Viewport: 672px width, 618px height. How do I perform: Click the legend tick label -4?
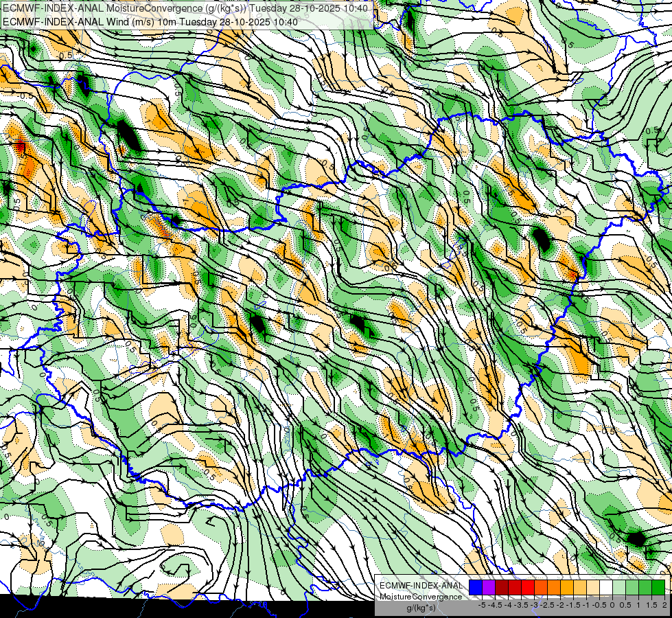pos(508,605)
